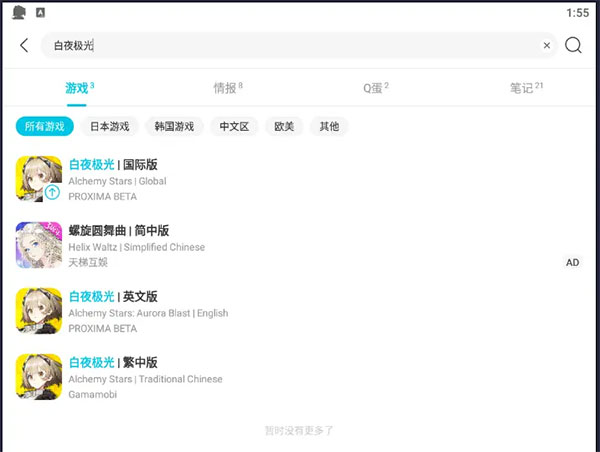Open the 白夜极光 繁中版 game icon

coord(39,377)
